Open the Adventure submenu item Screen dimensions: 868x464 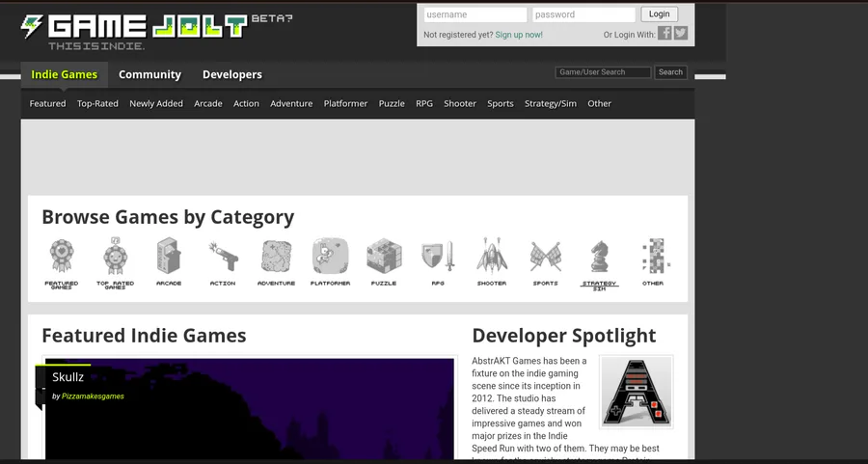291,103
